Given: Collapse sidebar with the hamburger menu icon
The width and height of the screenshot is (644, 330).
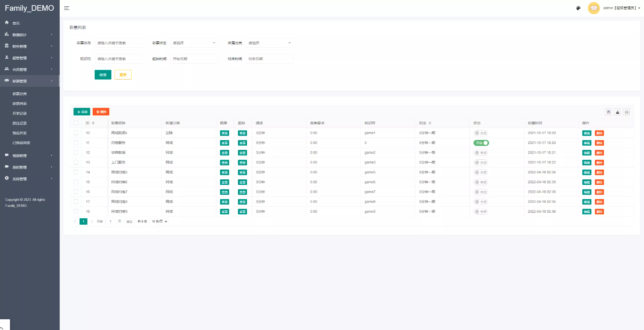Looking at the screenshot, I should coord(66,8).
